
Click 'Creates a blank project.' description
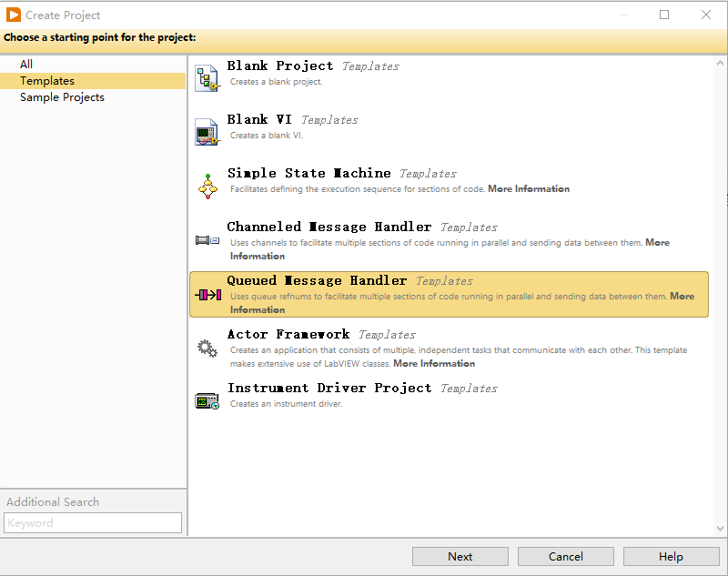tap(276, 82)
